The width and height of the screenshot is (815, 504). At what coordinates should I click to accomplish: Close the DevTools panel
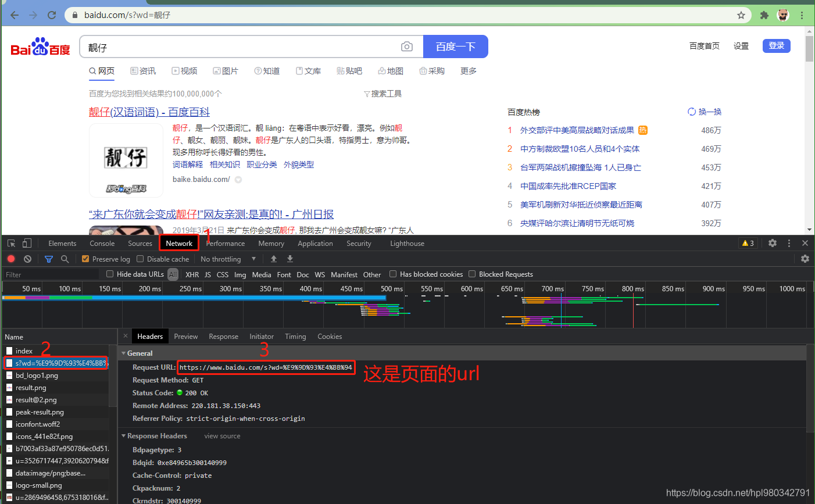(805, 243)
